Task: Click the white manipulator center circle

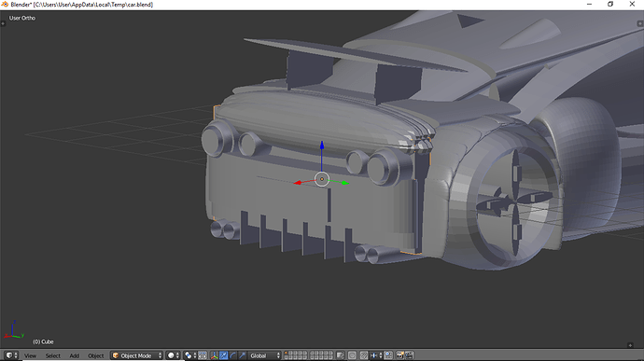Action: point(322,179)
